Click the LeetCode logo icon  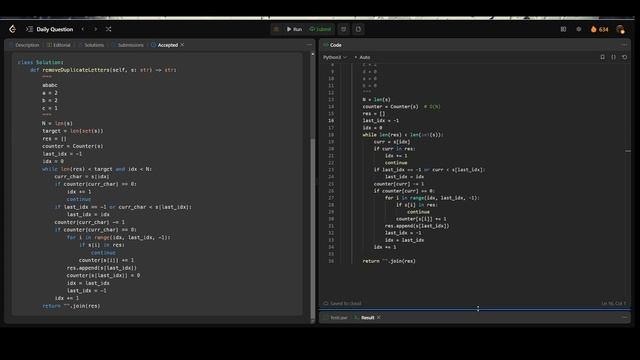tap(13, 29)
